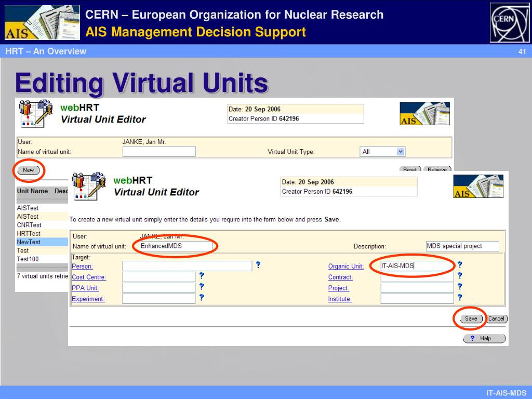Click the help question mark next to Cost Centre
The image size is (532, 399).
tap(202, 275)
